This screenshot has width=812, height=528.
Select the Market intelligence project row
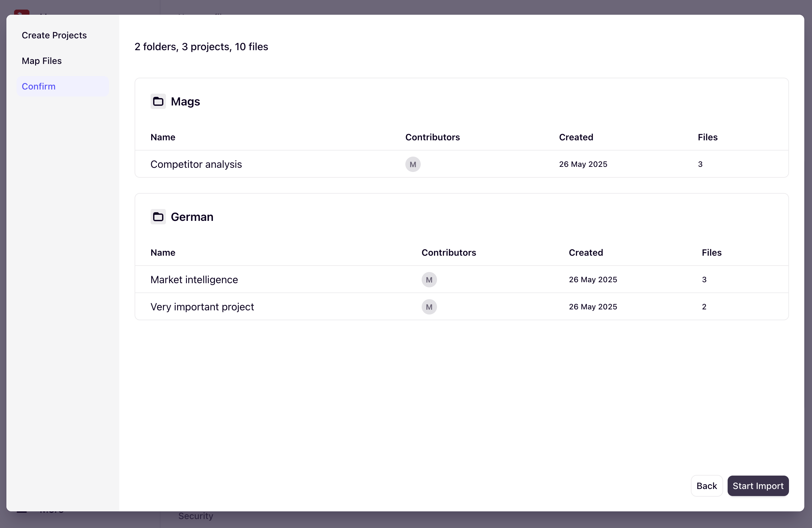click(194, 279)
